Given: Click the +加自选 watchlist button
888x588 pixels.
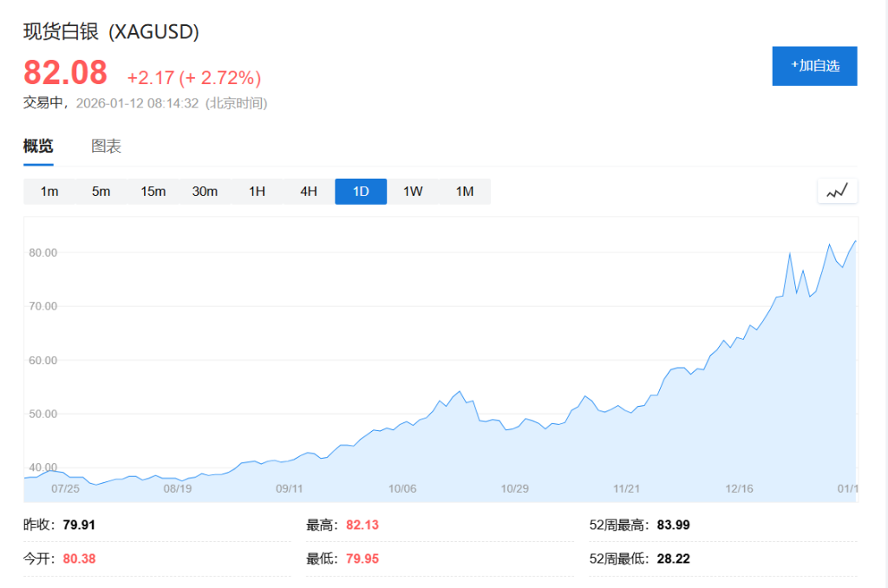Looking at the screenshot, I should coord(814,65).
